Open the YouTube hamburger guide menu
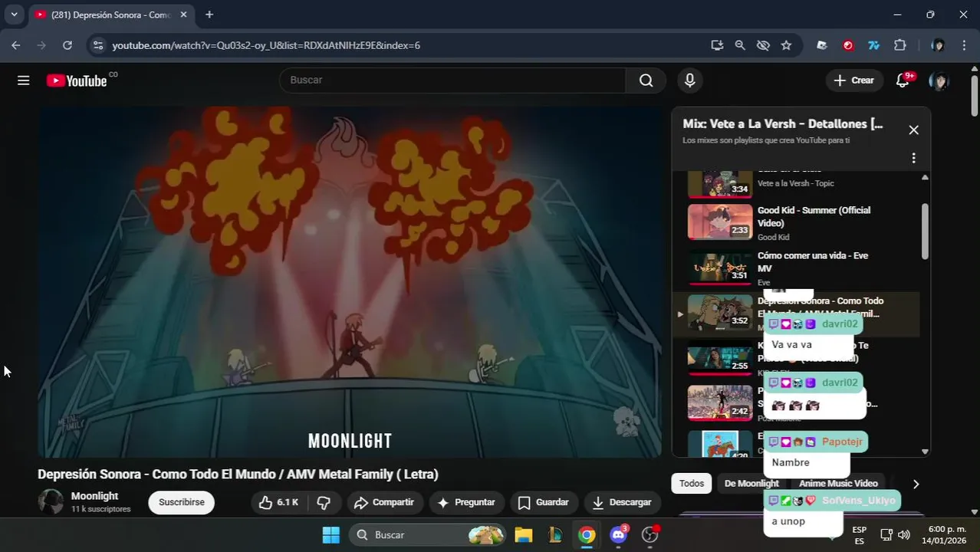 pos(24,80)
